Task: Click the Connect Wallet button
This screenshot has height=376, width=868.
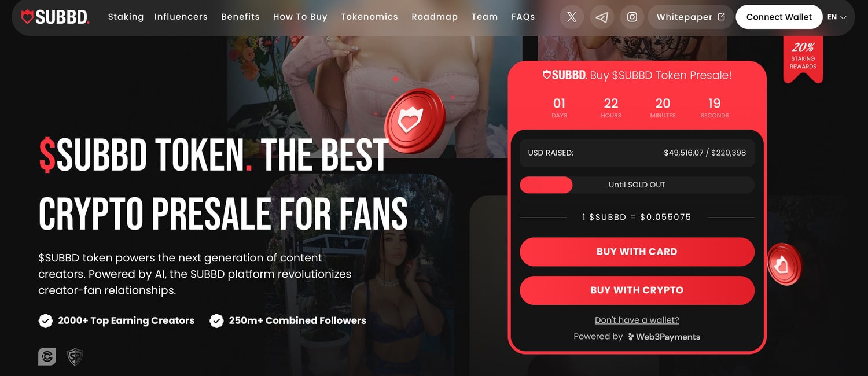Action: coord(779,17)
